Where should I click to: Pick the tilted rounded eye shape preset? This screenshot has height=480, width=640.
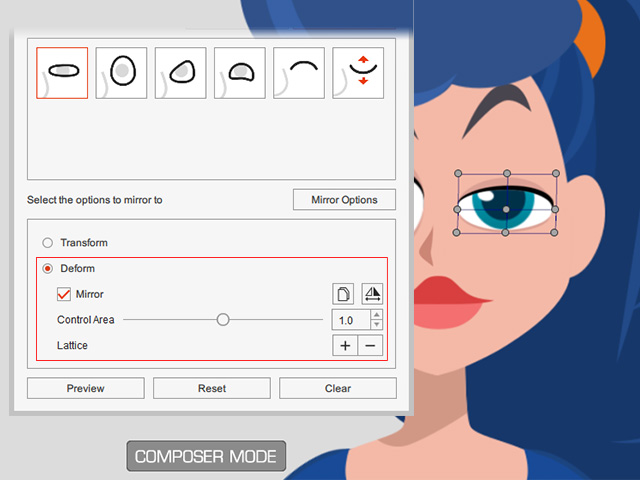click(180, 73)
